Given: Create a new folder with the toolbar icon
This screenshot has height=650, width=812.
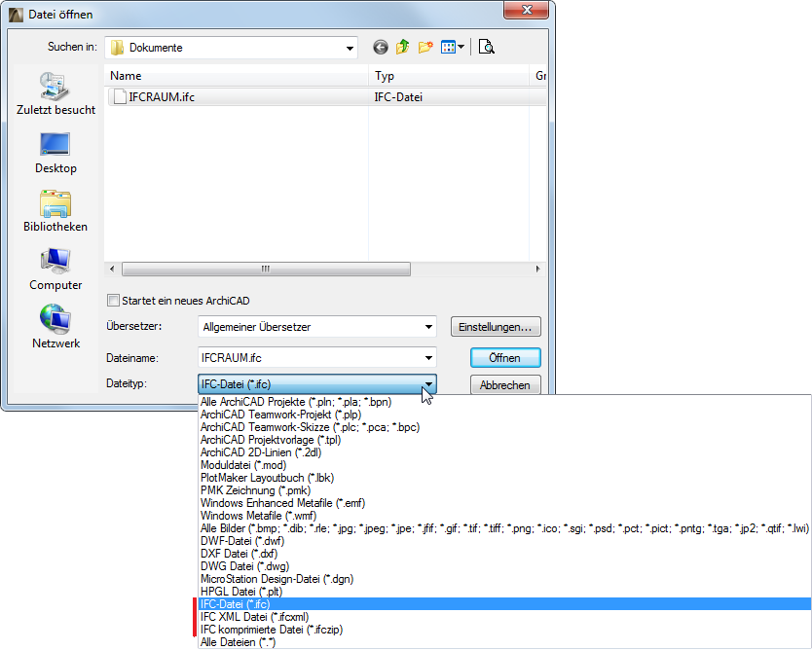Looking at the screenshot, I should click(x=424, y=46).
